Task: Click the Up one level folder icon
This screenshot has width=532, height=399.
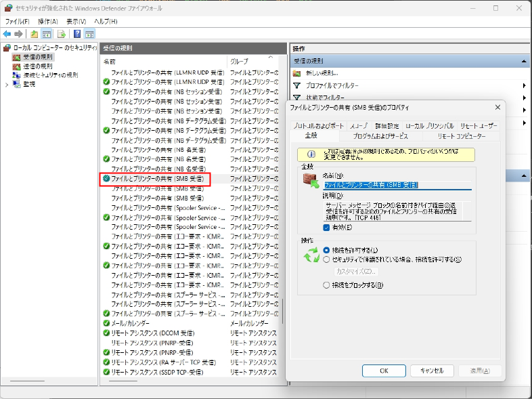Action: coord(35,34)
